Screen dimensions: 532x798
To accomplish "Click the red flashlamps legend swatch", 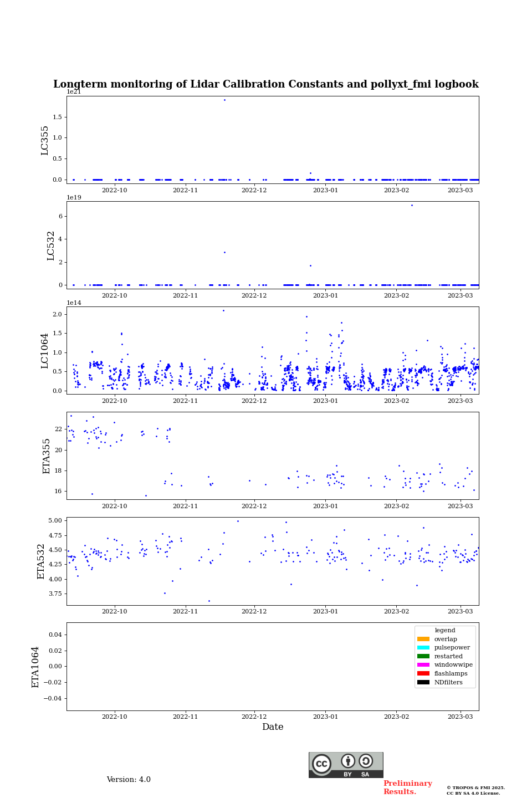I will click(423, 674).
